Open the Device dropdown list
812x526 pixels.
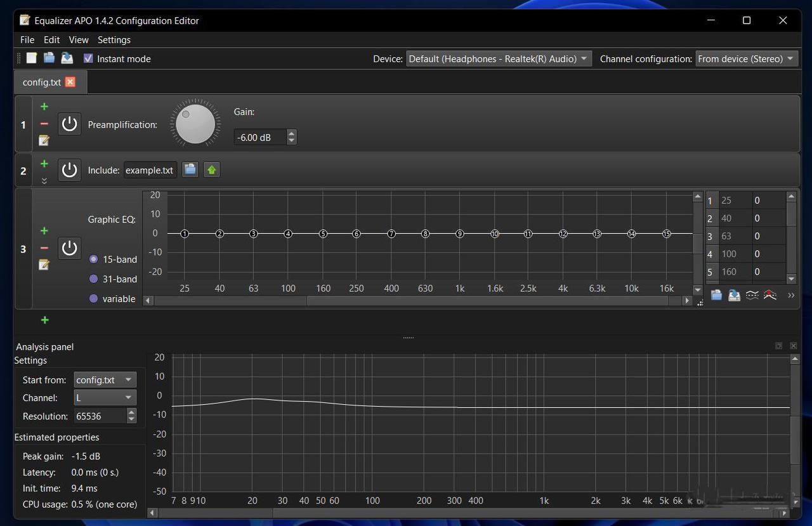[499, 58]
